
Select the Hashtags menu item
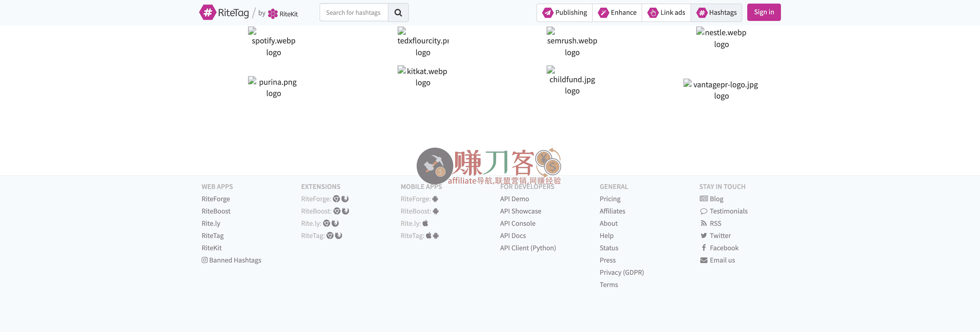click(716, 13)
